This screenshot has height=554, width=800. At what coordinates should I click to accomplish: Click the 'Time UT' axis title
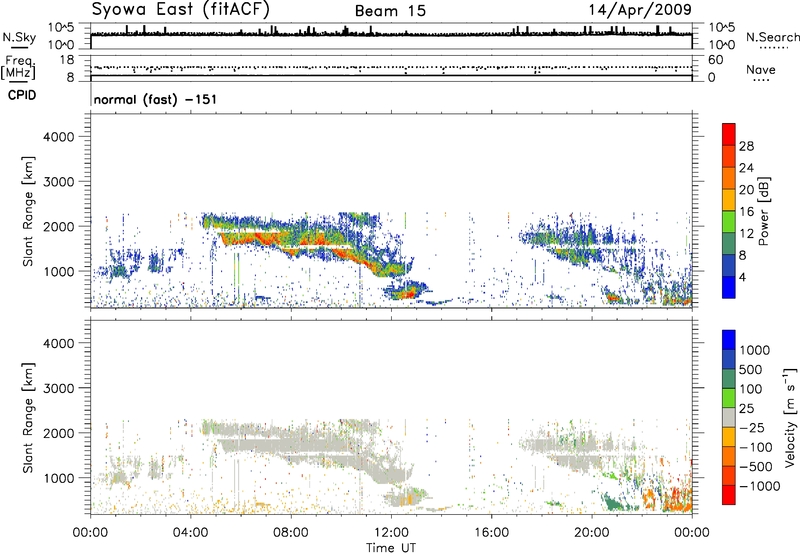coord(391,548)
